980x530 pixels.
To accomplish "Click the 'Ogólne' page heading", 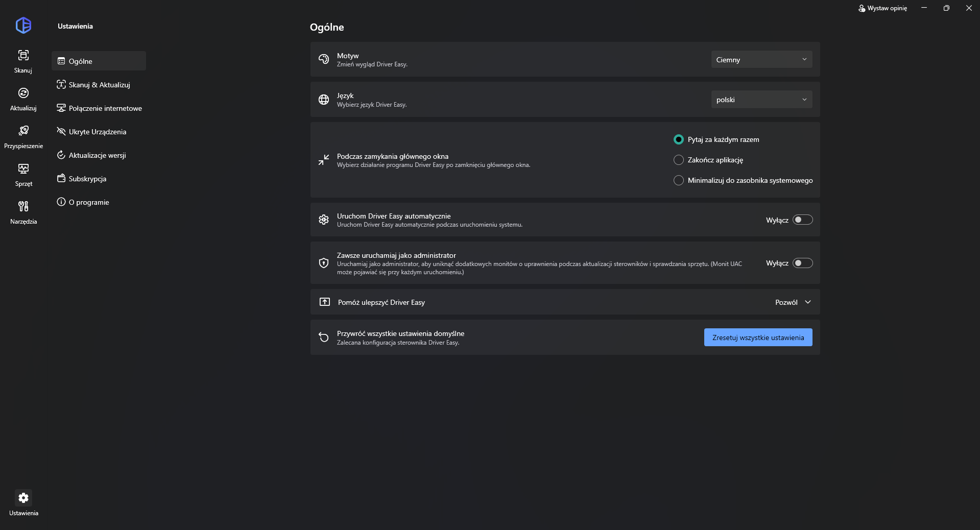I will (x=327, y=27).
